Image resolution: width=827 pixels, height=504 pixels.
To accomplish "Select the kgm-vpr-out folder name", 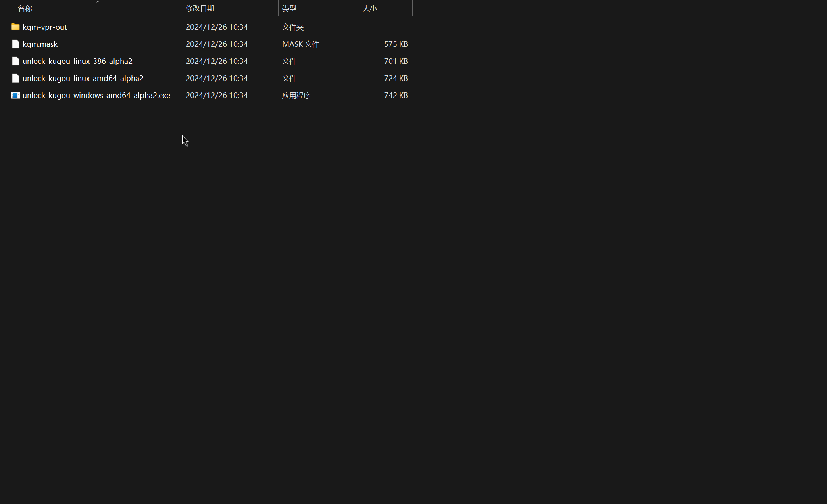I will pyautogui.click(x=45, y=27).
